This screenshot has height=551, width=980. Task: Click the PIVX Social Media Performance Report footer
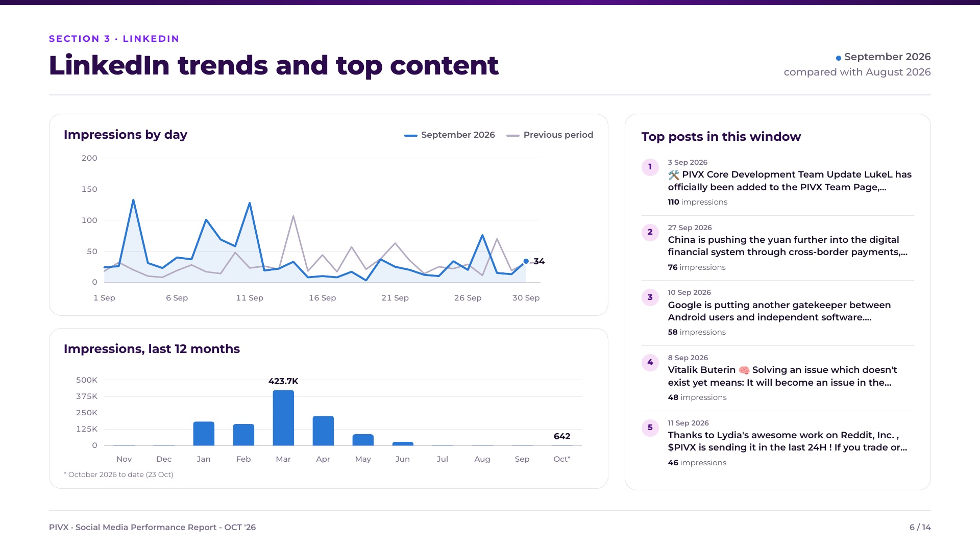[153, 528]
